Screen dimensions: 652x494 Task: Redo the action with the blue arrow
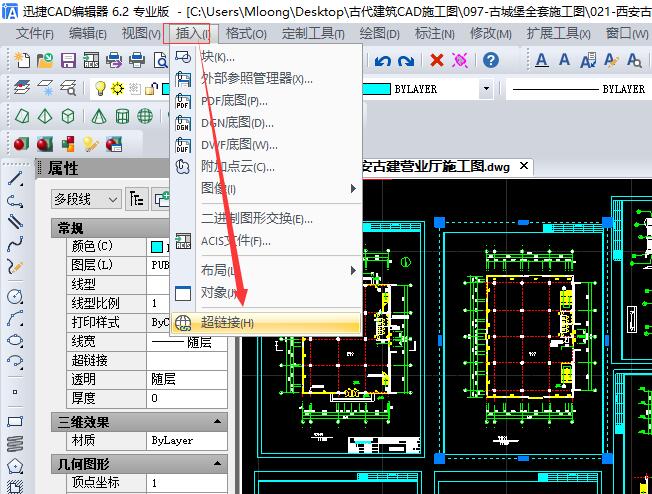pyautogui.click(x=405, y=61)
